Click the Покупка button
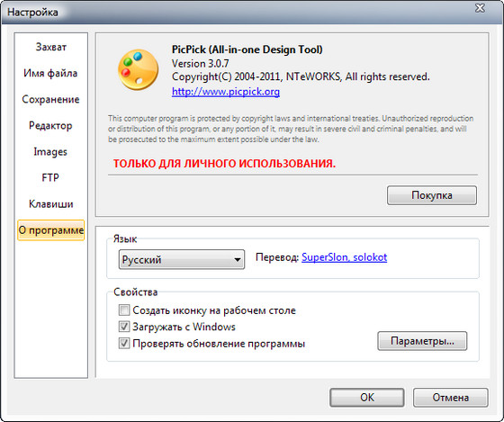Screen dimensions: 504x422 click(432, 195)
